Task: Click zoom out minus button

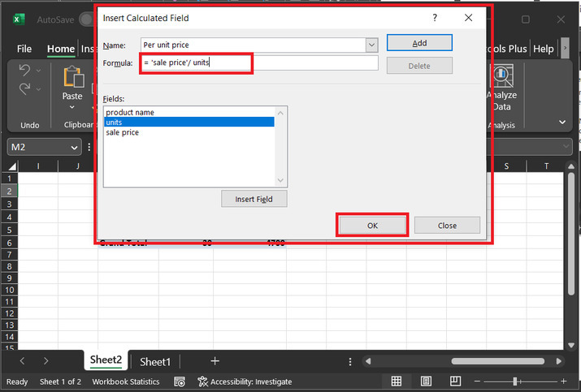Action: [x=477, y=381]
